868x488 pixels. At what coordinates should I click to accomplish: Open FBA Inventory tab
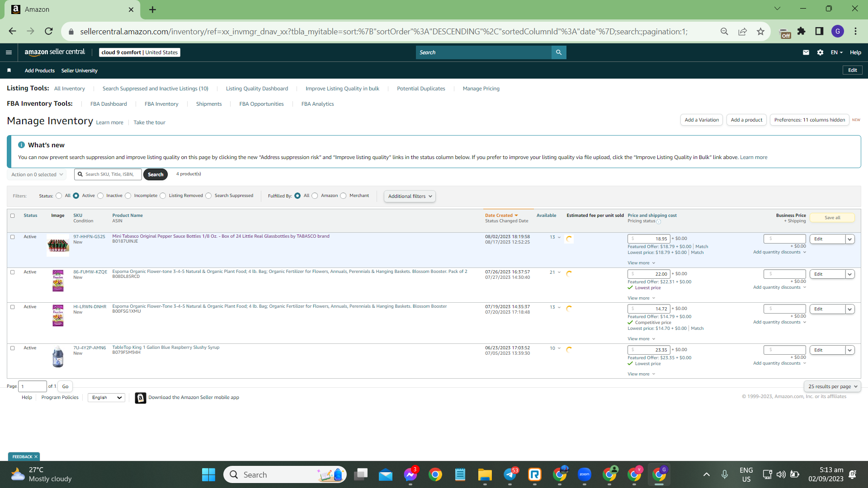pyautogui.click(x=161, y=104)
